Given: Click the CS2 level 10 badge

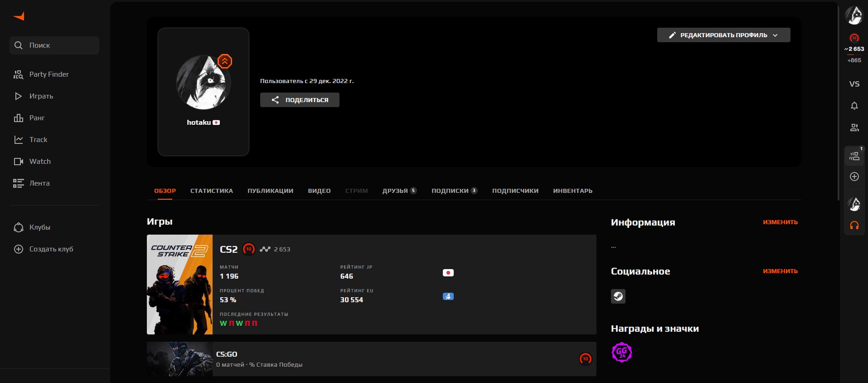Looking at the screenshot, I should click(x=249, y=249).
